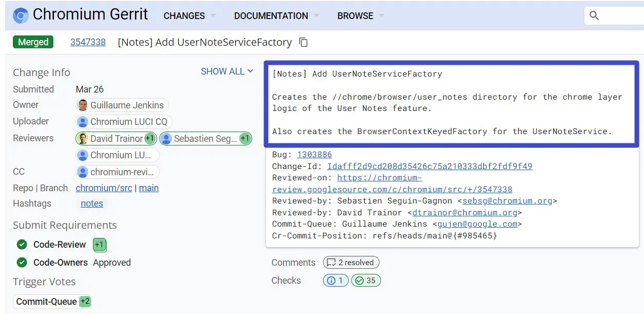644x314 pixels.
Task: Click chromium-revi... CC avatar icon
Action: point(82,172)
